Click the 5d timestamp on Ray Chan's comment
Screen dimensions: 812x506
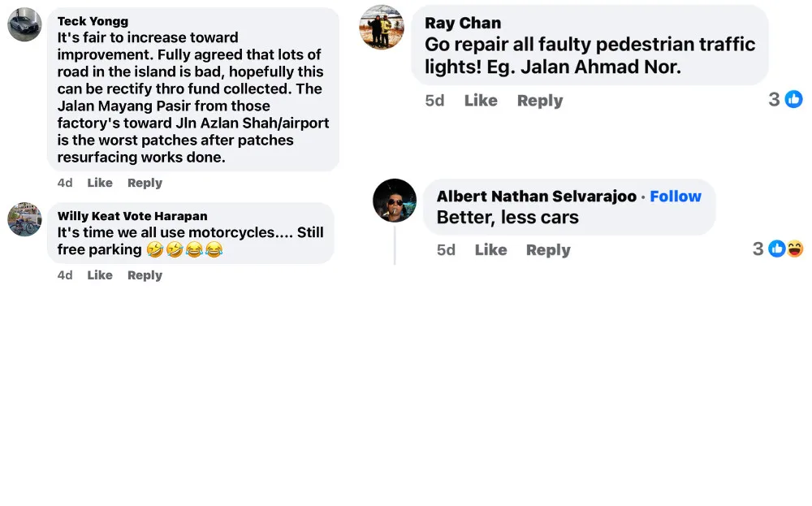[435, 101]
